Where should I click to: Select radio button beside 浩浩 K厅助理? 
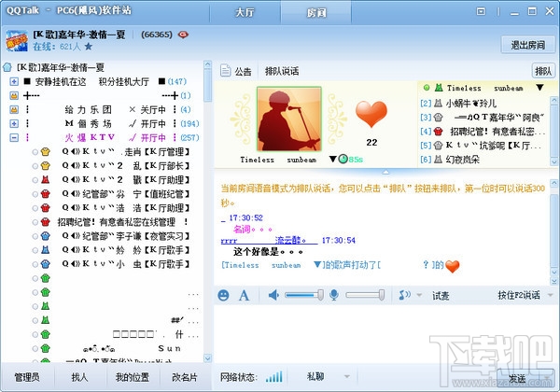[x=35, y=208]
